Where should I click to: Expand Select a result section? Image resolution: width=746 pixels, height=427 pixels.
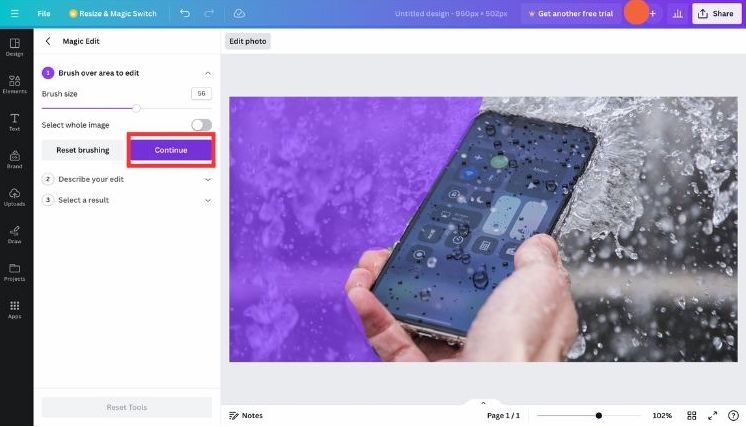coord(127,200)
